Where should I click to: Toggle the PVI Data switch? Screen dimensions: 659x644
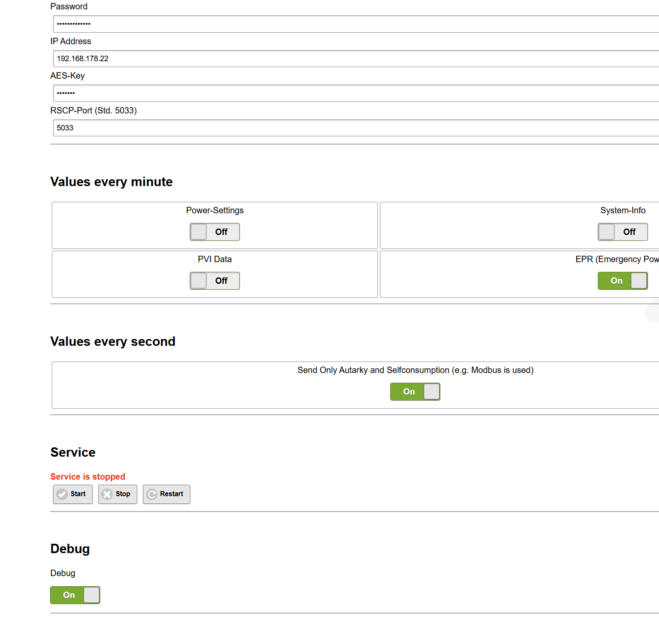click(x=215, y=281)
